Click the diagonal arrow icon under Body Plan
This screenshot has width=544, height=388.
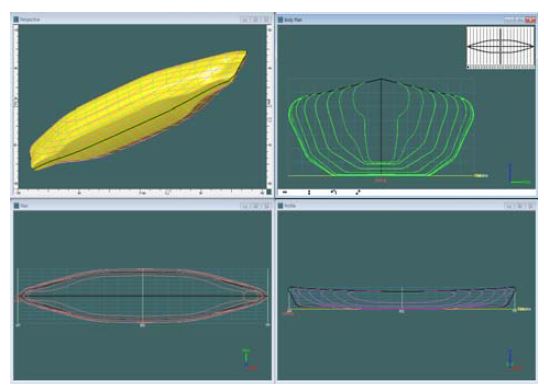click(x=358, y=192)
